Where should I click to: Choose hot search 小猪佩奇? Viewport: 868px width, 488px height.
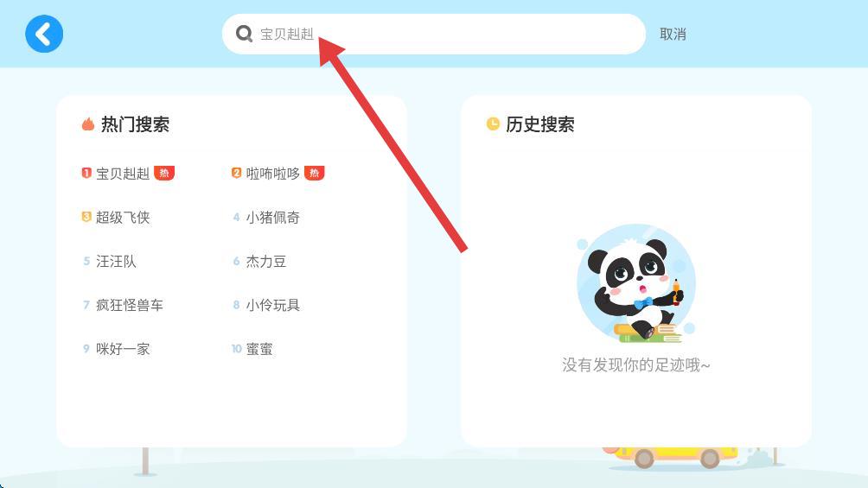(273, 218)
